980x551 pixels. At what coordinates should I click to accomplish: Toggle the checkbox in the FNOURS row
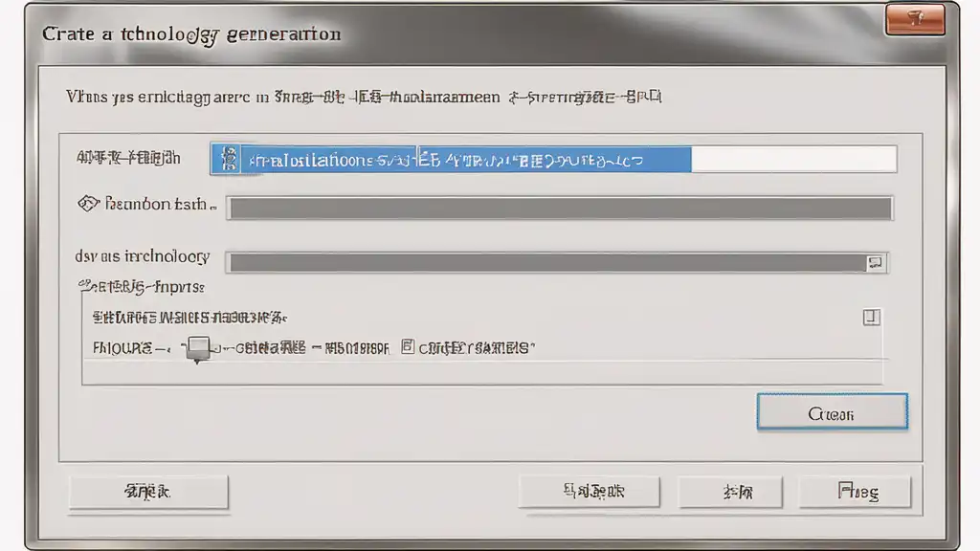tap(408, 346)
